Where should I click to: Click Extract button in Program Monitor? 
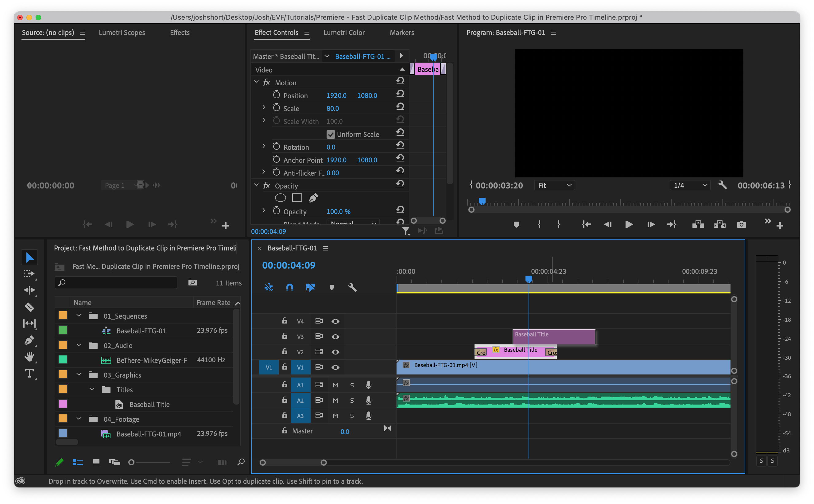[x=720, y=224]
